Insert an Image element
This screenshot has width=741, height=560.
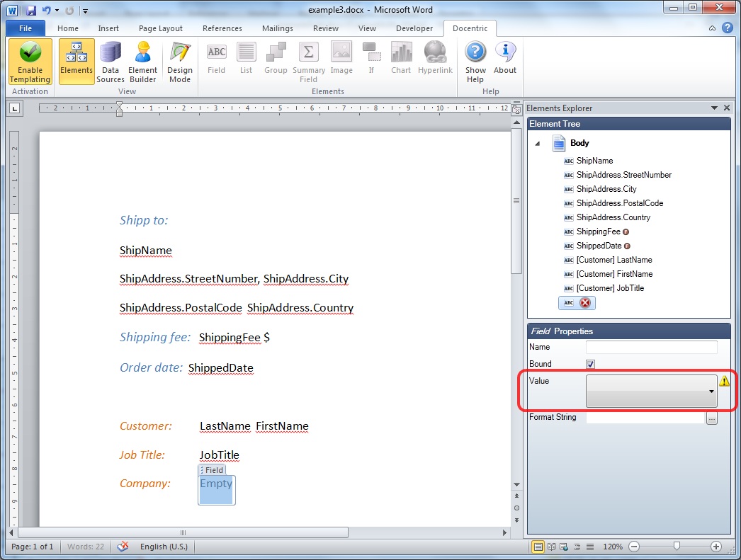coord(341,58)
